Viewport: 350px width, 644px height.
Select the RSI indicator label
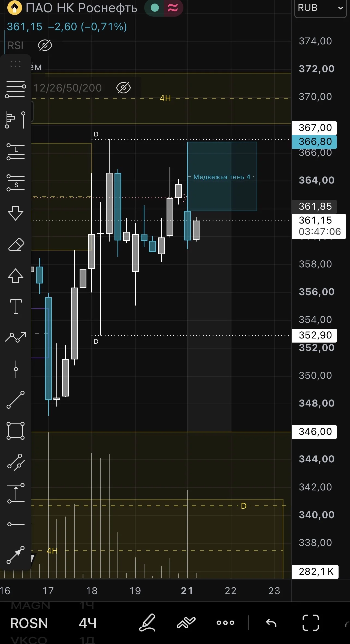pyautogui.click(x=16, y=45)
